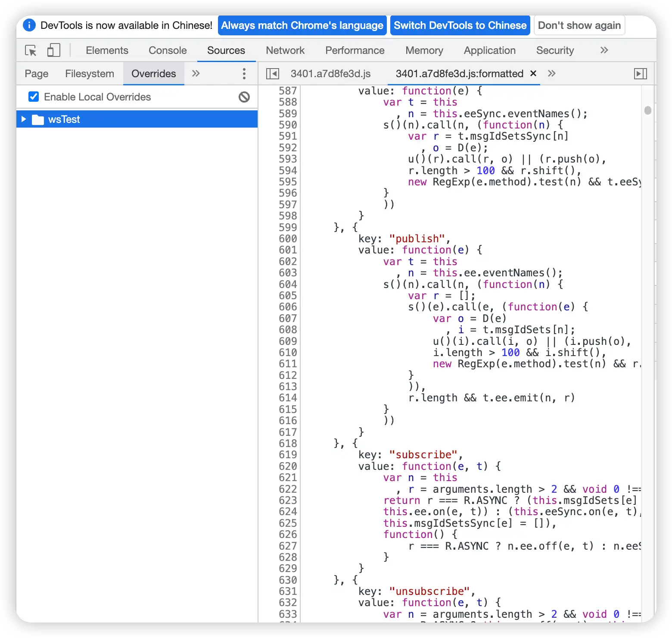
Task: Click Always match Chrome's language button
Action: pyautogui.click(x=302, y=25)
